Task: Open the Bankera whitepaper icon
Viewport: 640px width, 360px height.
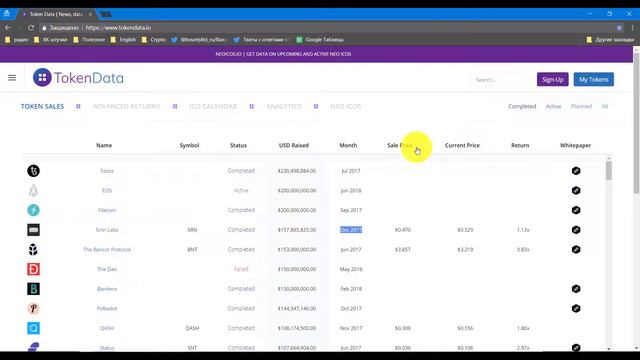Action: 576,289
